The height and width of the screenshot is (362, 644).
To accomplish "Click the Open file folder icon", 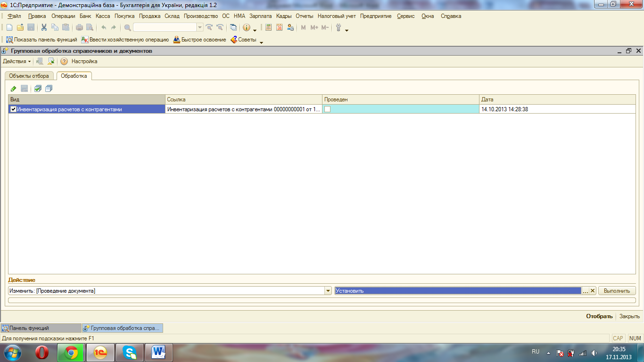I will 20,27.
